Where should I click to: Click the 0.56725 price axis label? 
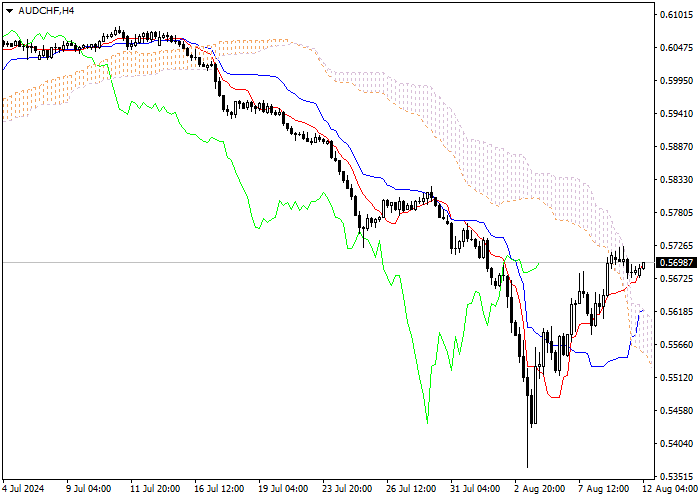pos(676,279)
